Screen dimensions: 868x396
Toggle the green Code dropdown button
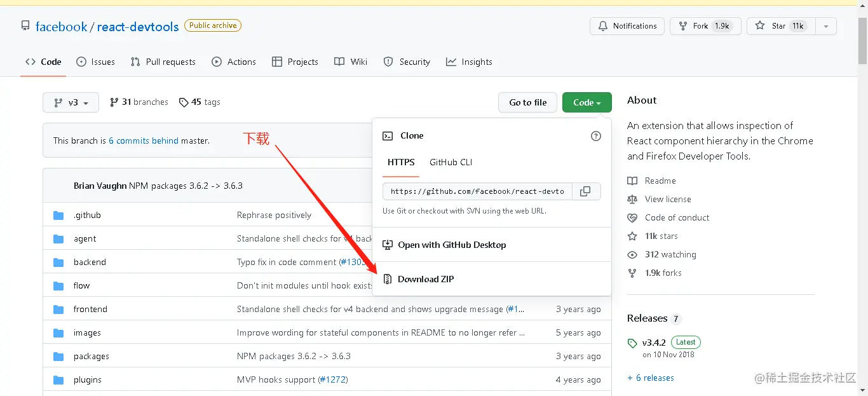click(587, 102)
